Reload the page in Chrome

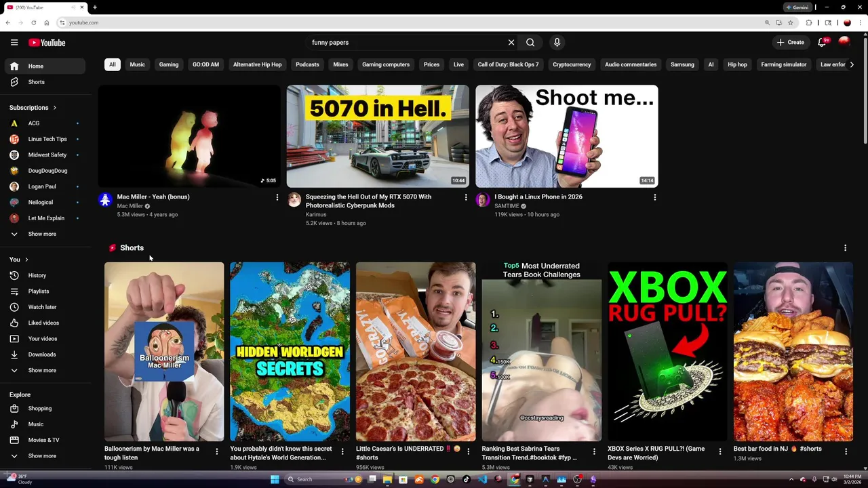pyautogui.click(x=33, y=22)
